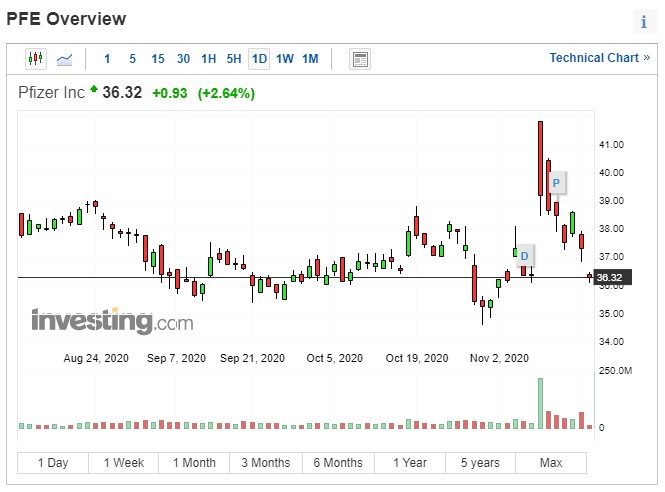665x492 pixels.
Task: Click the Nov 2, 2020 date label
Action: click(x=499, y=358)
